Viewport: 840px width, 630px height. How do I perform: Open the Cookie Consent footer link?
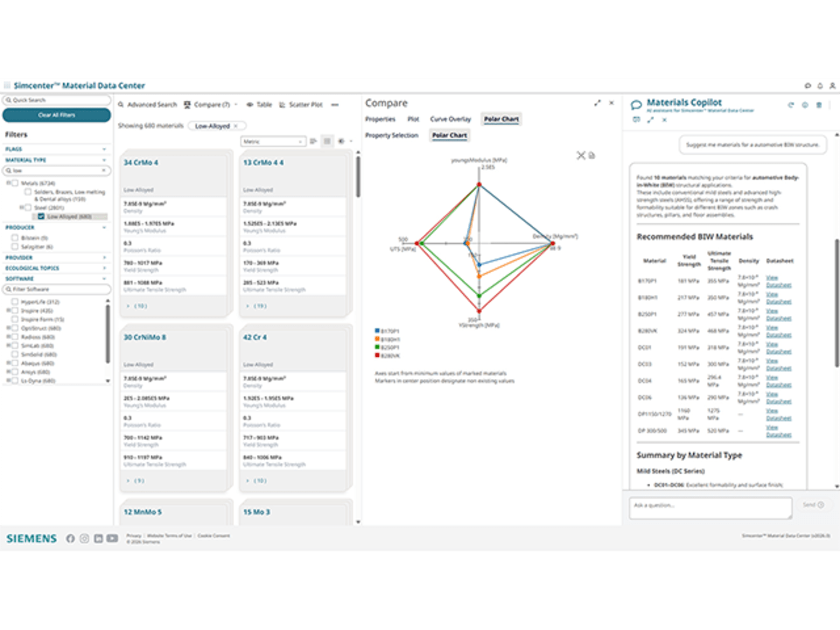click(213, 536)
